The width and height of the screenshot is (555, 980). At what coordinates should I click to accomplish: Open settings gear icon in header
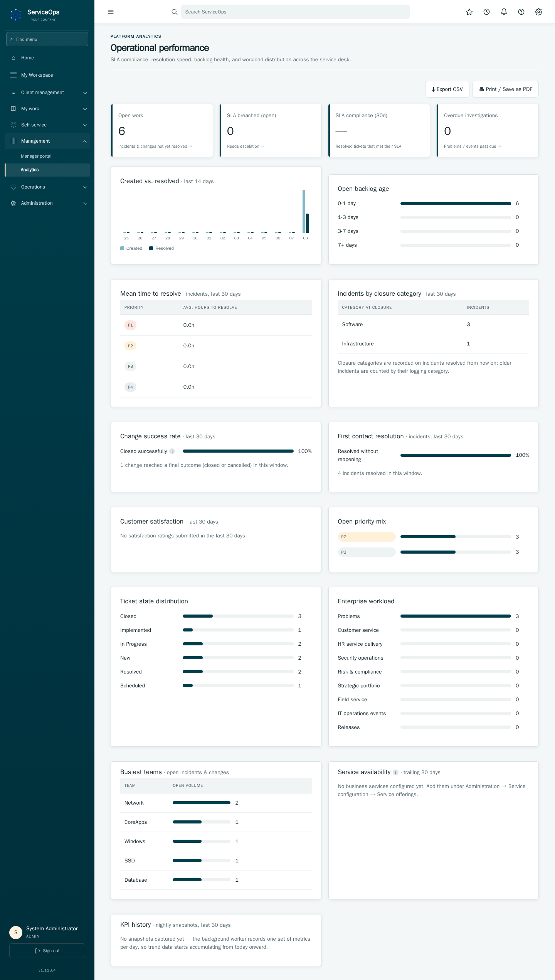[538, 12]
